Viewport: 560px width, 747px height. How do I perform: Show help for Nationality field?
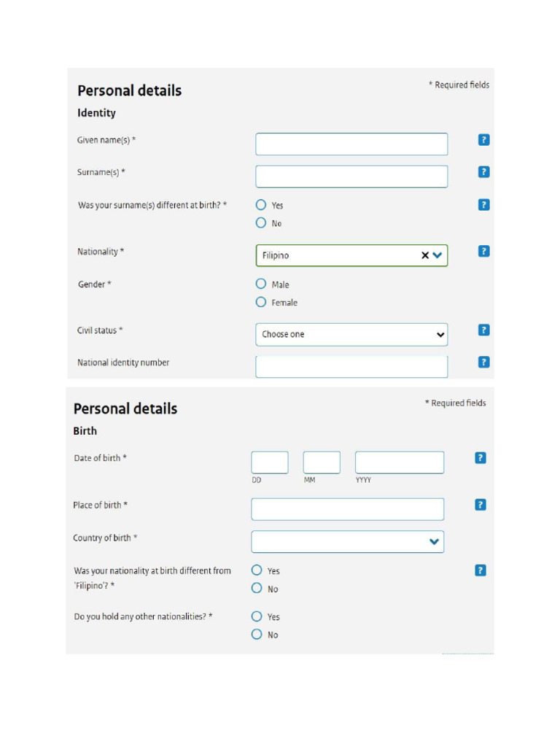pos(483,251)
